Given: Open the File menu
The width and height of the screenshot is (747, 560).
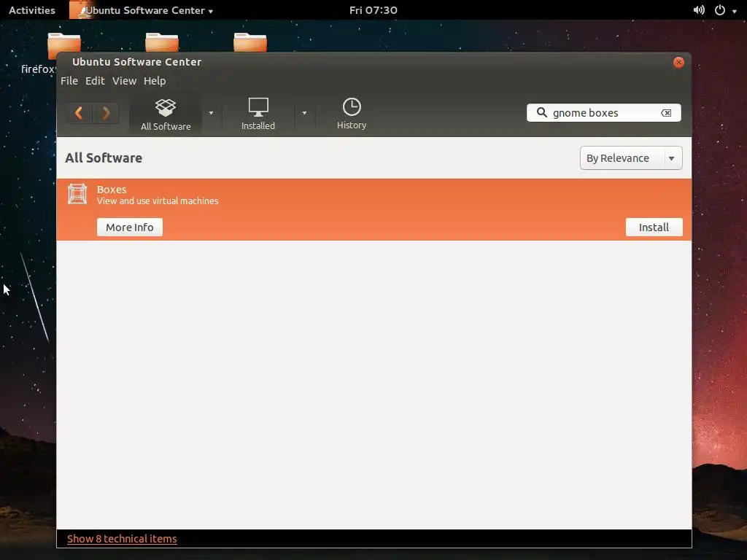Looking at the screenshot, I should pos(69,81).
